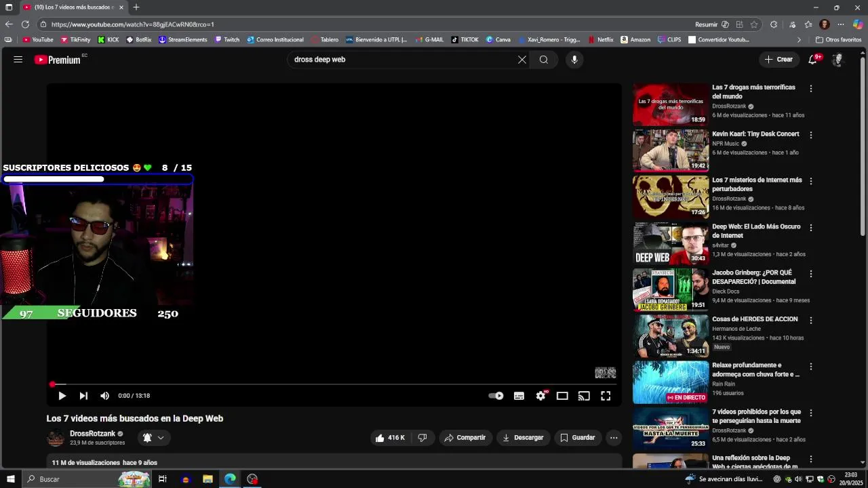
Task: Toggle subtitles in the video player
Action: coord(519,396)
